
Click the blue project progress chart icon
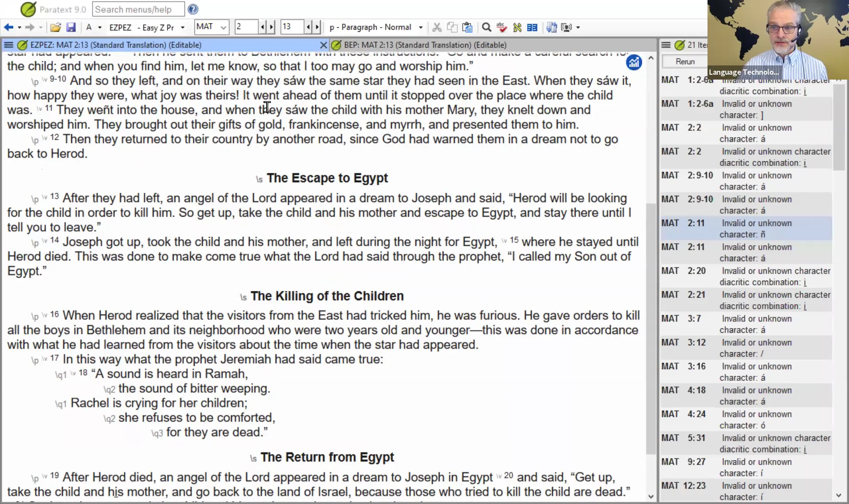click(634, 63)
